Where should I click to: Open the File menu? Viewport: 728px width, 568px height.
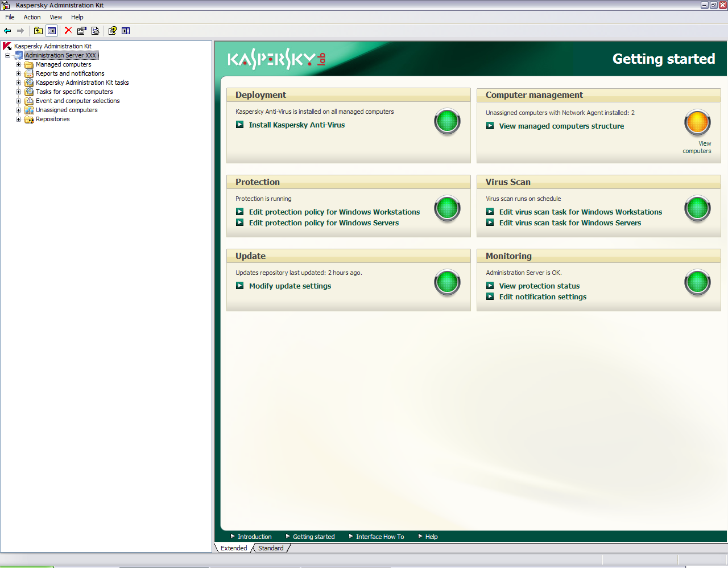pos(10,17)
